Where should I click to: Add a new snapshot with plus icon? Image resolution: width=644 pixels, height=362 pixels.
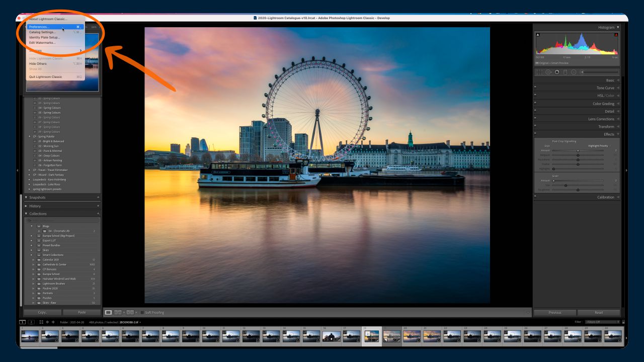98,198
